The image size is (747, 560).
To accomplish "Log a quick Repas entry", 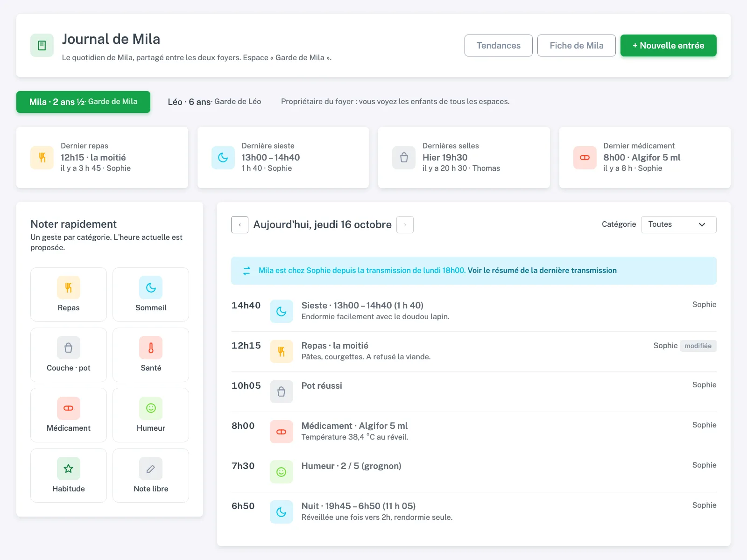I will (x=69, y=294).
